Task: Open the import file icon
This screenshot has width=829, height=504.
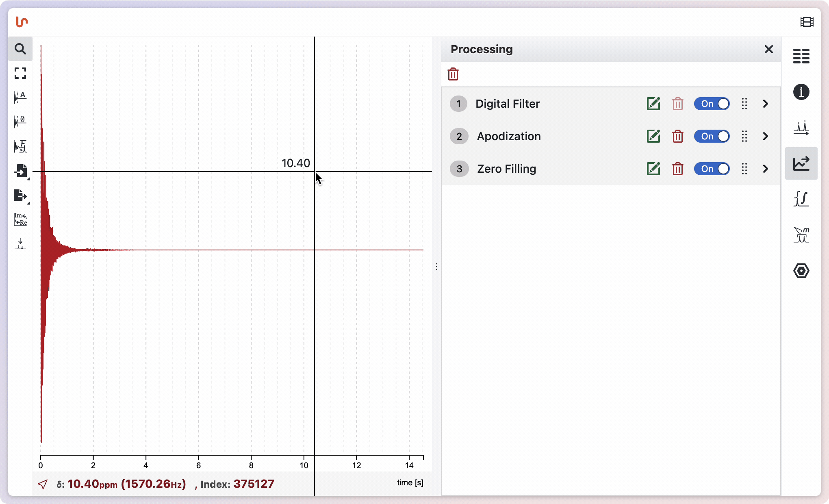Action: (x=20, y=171)
